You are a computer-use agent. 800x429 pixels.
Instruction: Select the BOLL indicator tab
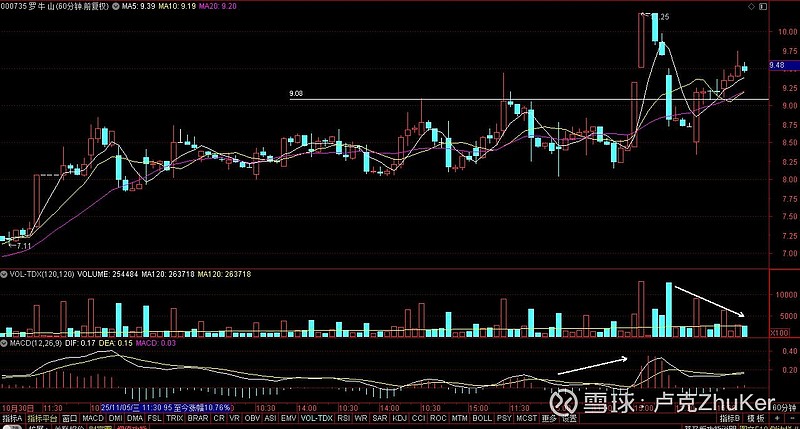482,418
